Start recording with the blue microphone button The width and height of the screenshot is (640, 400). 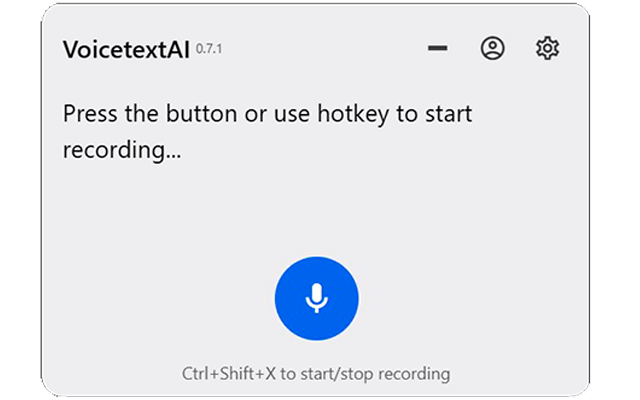point(316,298)
